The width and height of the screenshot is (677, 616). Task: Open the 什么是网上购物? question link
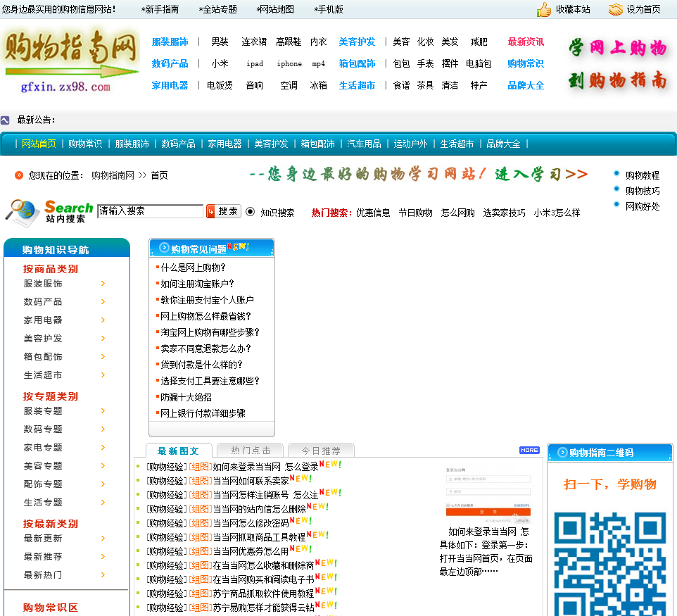point(193,268)
